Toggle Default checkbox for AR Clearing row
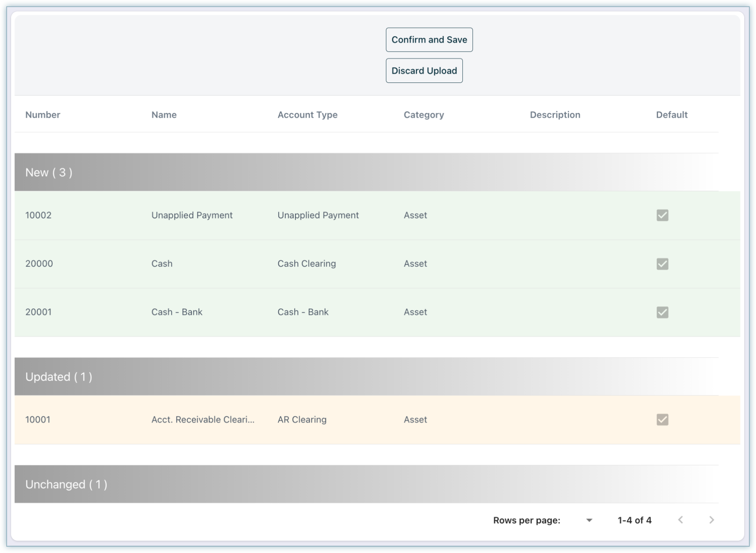This screenshot has height=553, width=756. (662, 420)
